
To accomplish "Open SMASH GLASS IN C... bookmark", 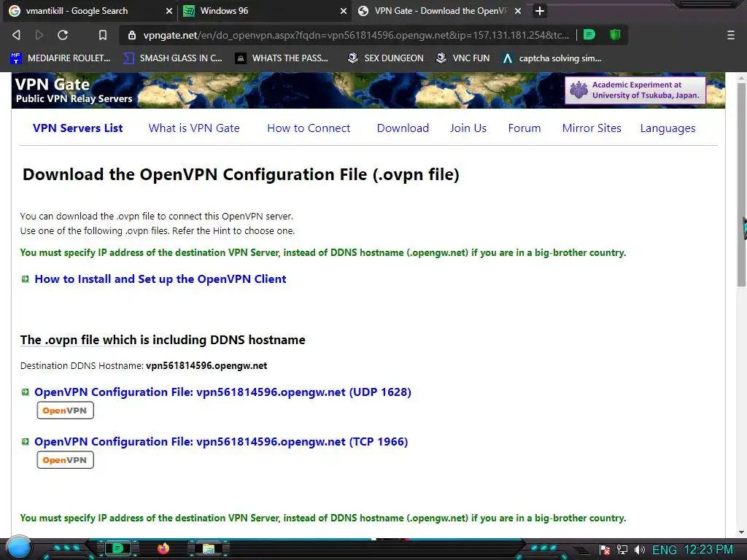I will pyautogui.click(x=172, y=58).
